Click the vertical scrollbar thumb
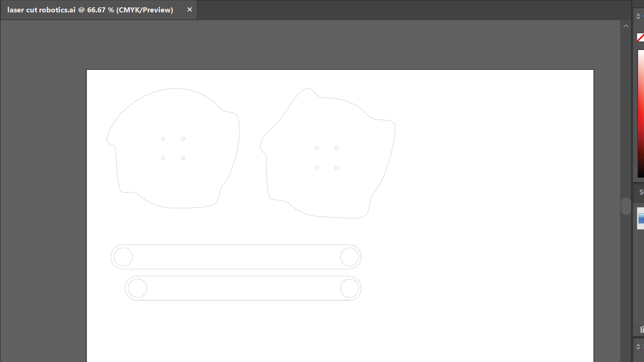644x362 pixels. [626, 206]
